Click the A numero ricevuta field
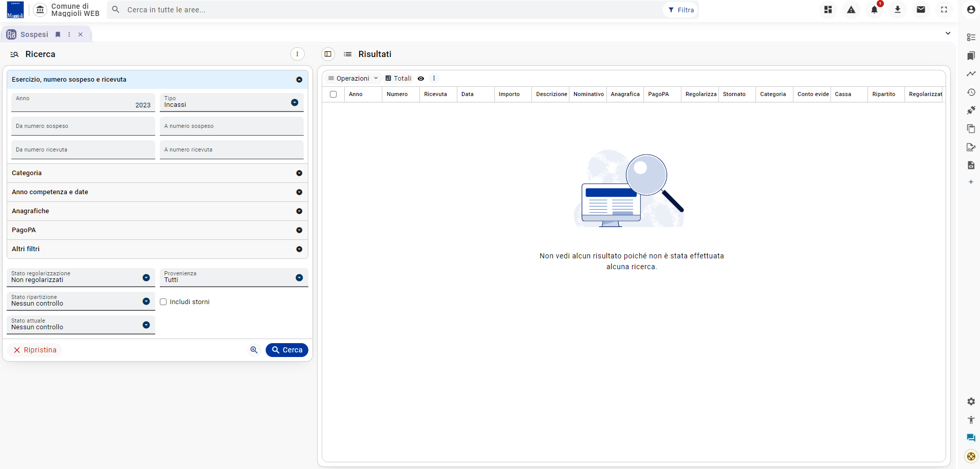The image size is (980, 469). (232, 149)
